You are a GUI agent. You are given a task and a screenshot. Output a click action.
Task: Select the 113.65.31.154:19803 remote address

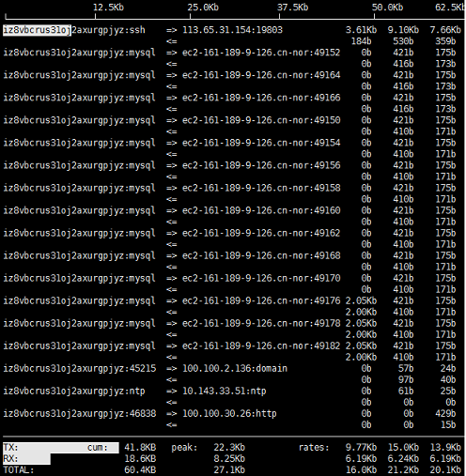click(232, 30)
